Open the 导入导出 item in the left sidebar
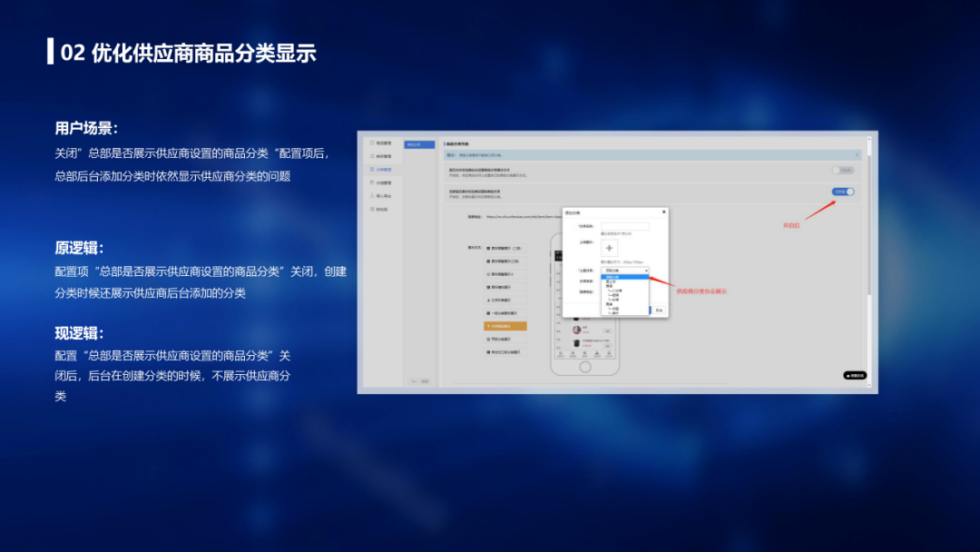The image size is (980, 552). click(380, 196)
